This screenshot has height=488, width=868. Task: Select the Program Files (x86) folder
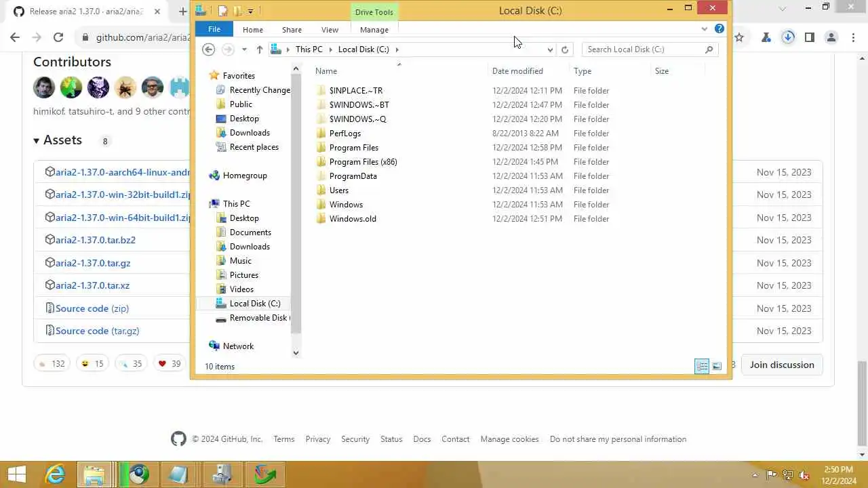[363, 162]
